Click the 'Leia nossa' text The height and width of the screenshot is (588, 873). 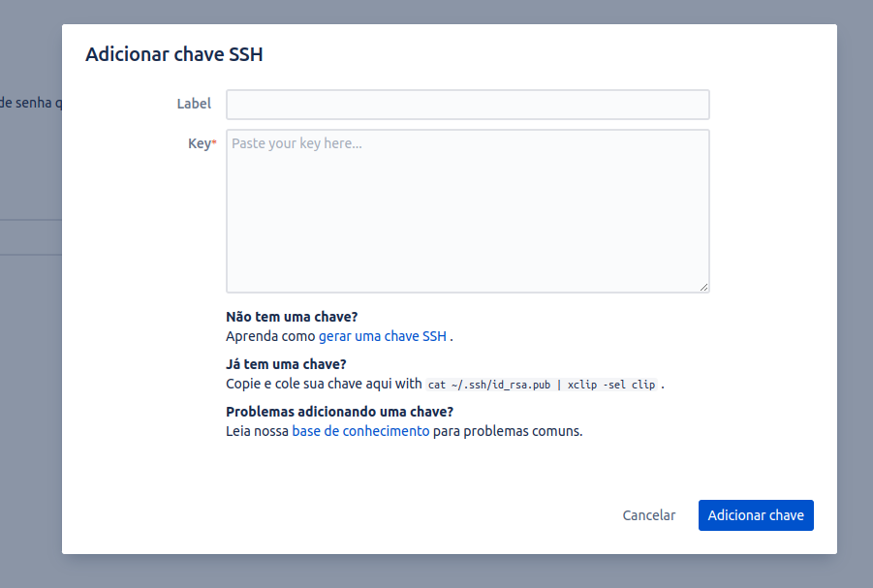(257, 431)
